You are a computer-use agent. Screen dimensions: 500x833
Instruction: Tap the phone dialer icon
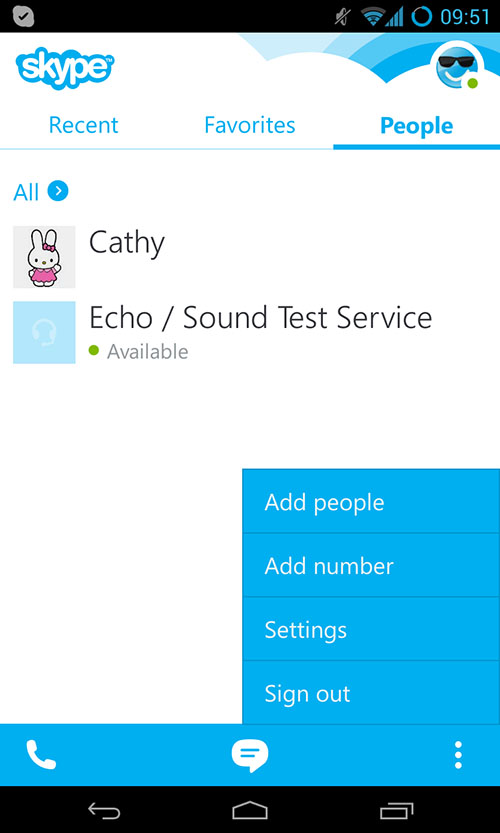coord(41,755)
